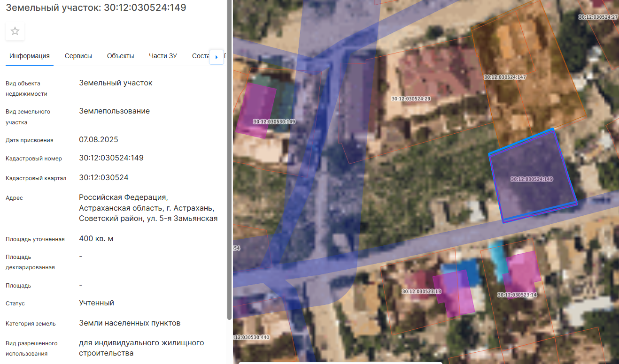
Task: Select parcel 30:12:030524:27 label on map
Action: [598, 17]
